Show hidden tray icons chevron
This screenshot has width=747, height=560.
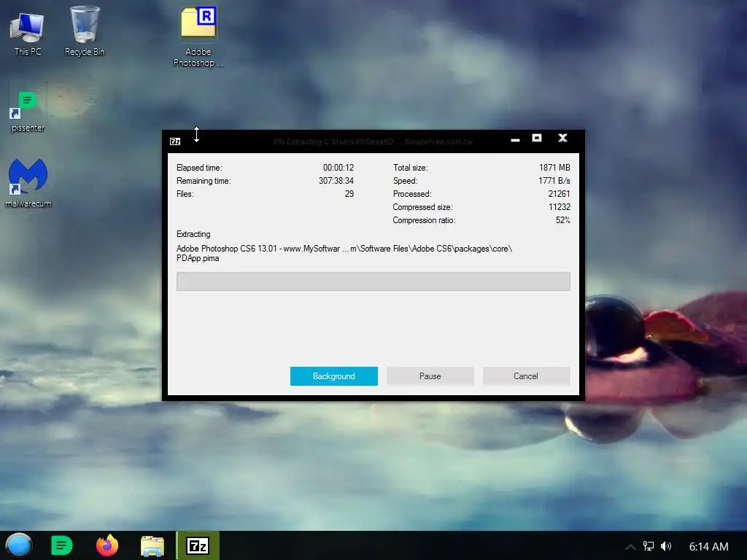pos(630,547)
